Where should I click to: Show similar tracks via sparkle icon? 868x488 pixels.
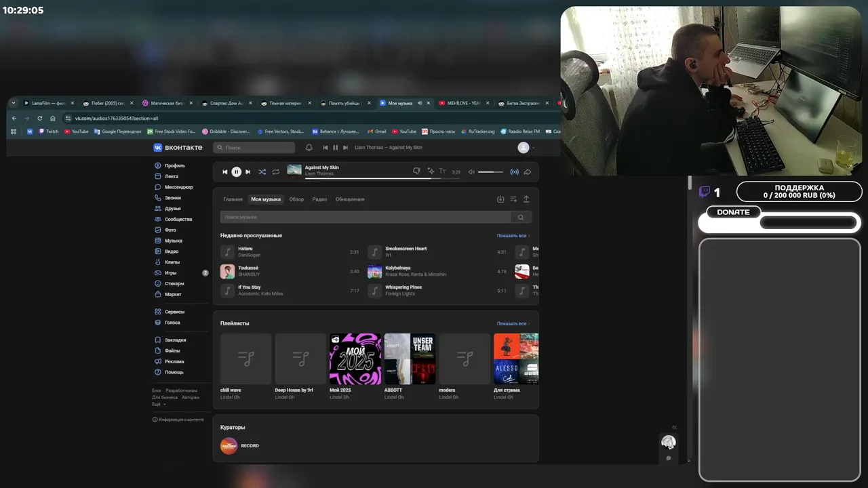(x=431, y=171)
